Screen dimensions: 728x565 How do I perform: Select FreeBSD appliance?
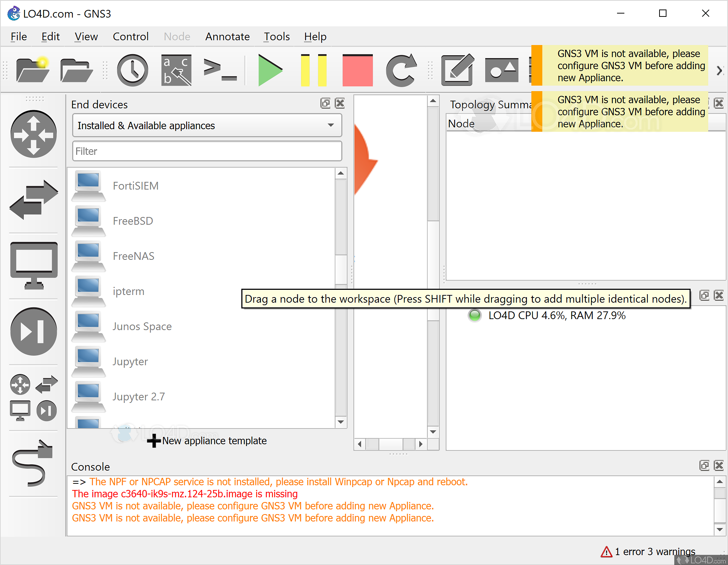coord(201,221)
